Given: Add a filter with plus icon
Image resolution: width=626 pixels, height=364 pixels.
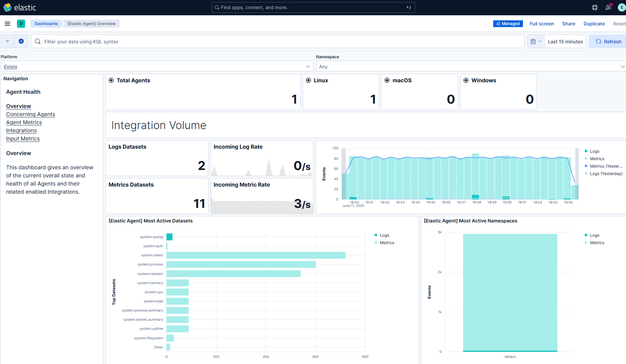Looking at the screenshot, I should (21, 41).
